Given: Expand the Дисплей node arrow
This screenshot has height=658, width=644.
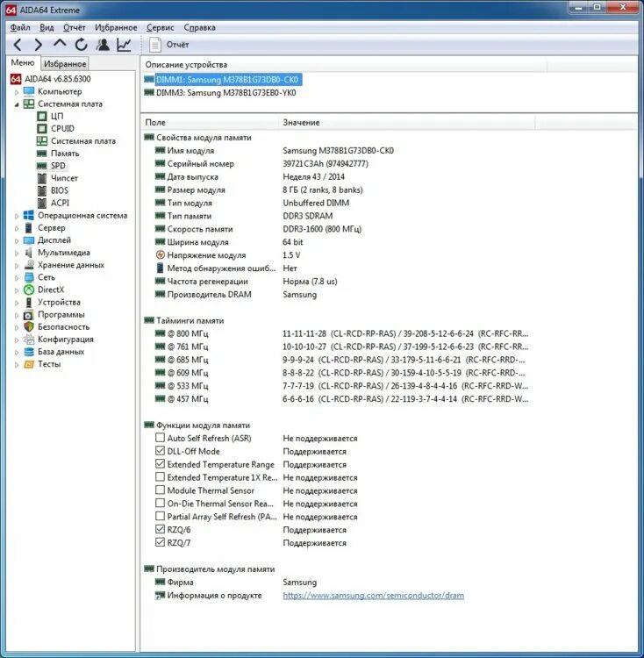Looking at the screenshot, I should click(17, 241).
